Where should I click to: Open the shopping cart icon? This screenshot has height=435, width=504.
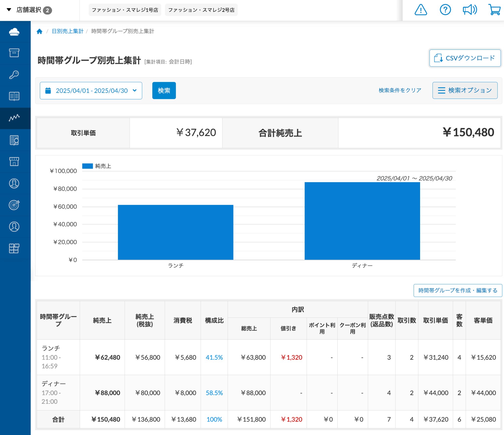(x=494, y=10)
